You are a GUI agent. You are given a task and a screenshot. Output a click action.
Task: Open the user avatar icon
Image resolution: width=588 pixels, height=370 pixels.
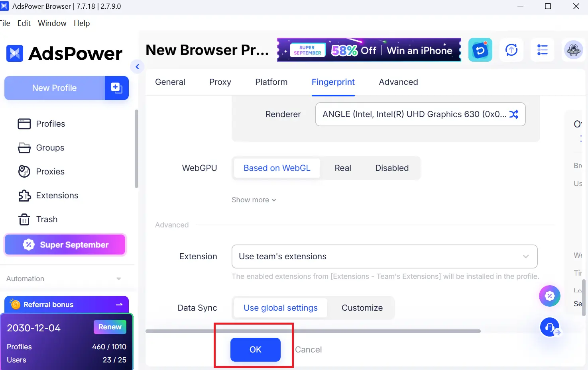574,50
